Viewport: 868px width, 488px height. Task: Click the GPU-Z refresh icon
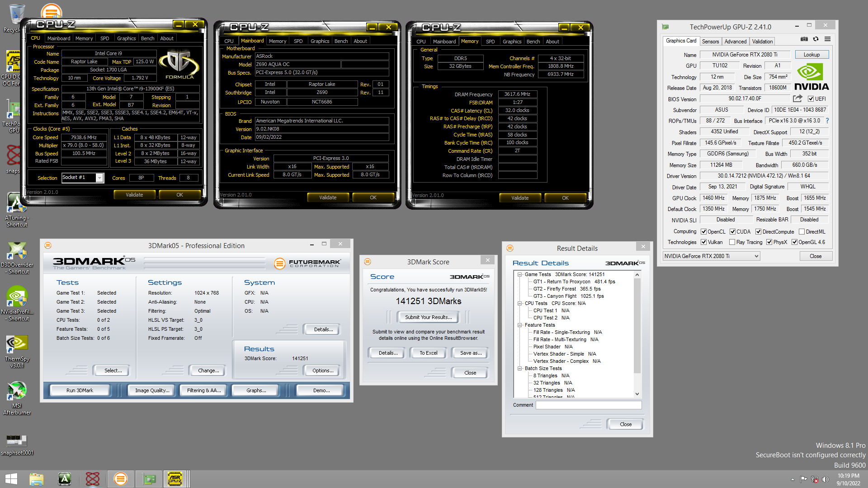tap(816, 39)
